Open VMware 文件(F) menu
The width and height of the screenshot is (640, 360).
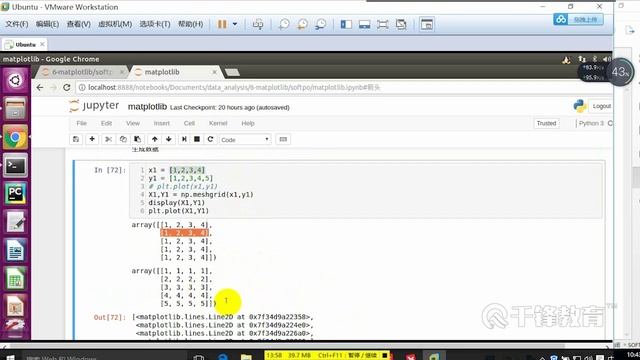pyautogui.click(x=17, y=24)
